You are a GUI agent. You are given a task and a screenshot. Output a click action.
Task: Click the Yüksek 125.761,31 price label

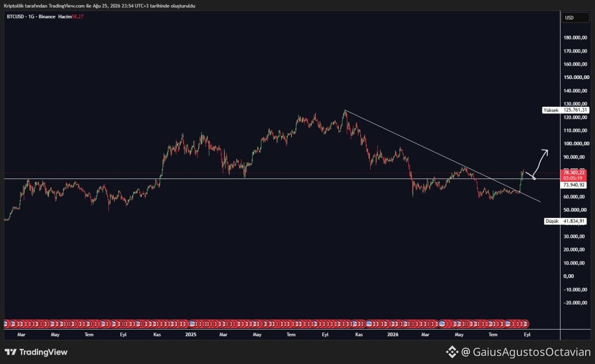[566, 110]
